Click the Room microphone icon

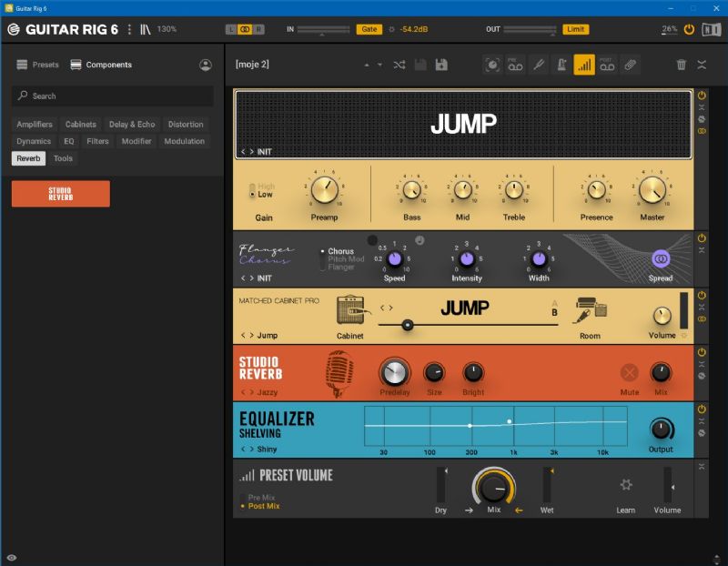point(590,309)
